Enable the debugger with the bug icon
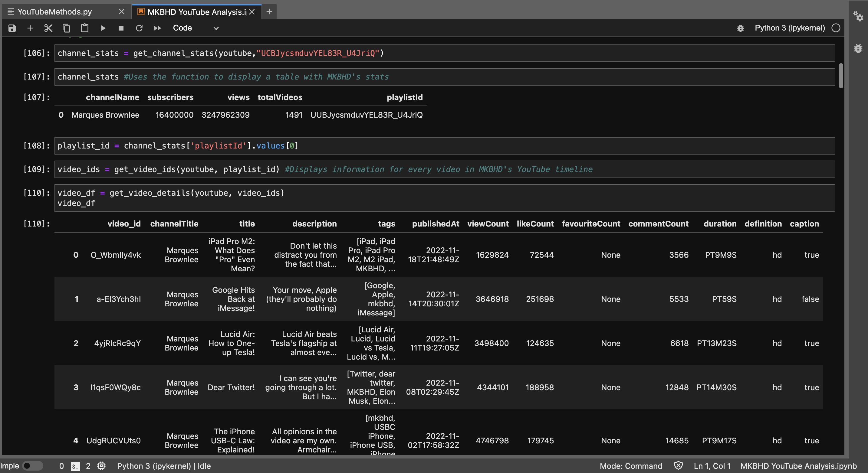Screen dimensions: 868x473 (740, 28)
